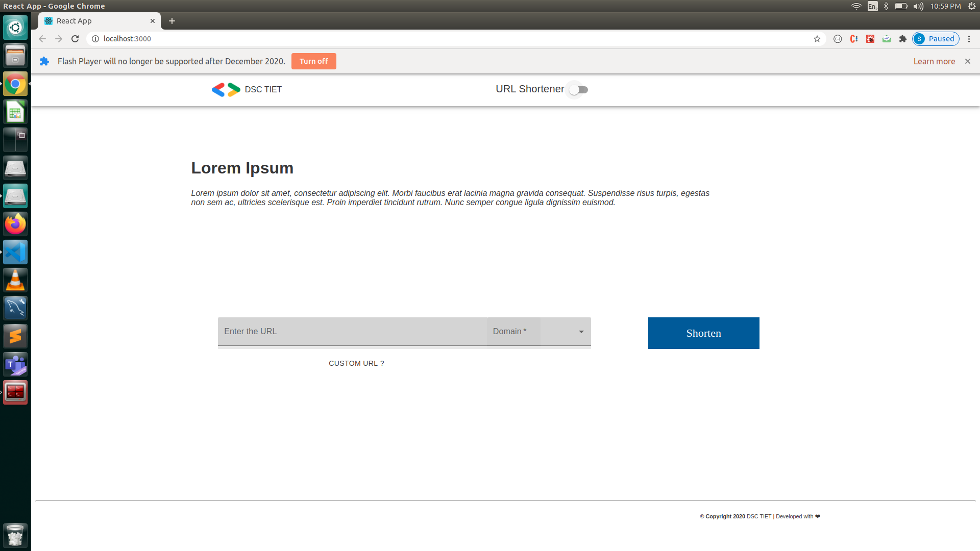Launch Visual Studio Code from the dock
Viewport: 980px width, 551px height.
tap(15, 252)
